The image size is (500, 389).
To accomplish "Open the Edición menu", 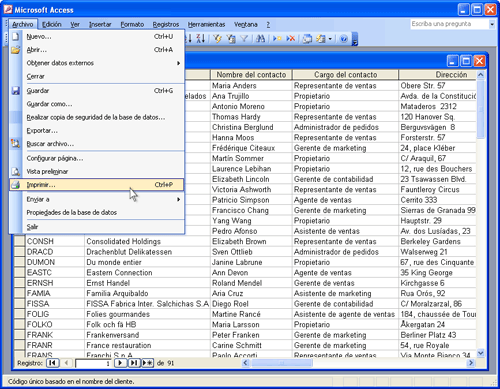I will click(52, 24).
